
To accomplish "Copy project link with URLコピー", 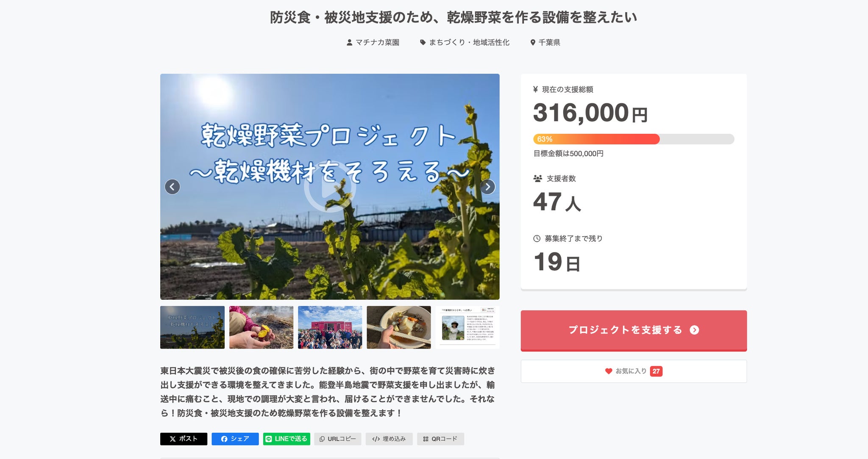I will (x=338, y=439).
